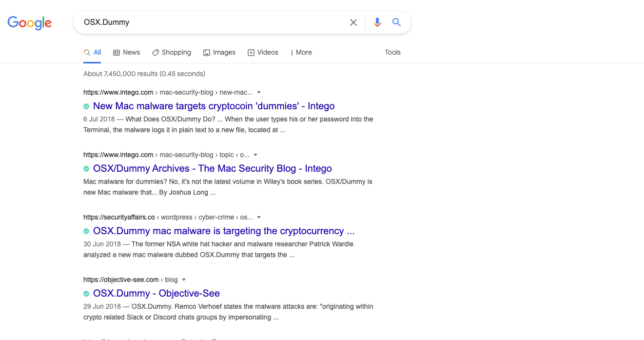Open 'OSX.Dummy - Objective-See' result

coord(156,294)
